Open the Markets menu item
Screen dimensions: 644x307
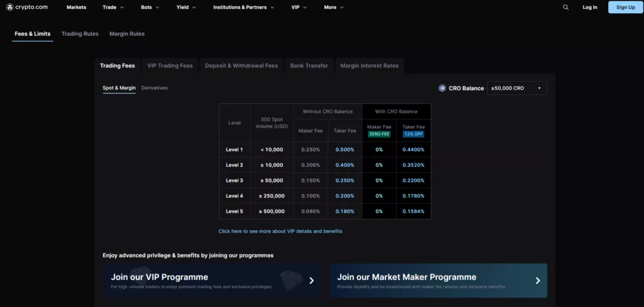pyautogui.click(x=76, y=8)
